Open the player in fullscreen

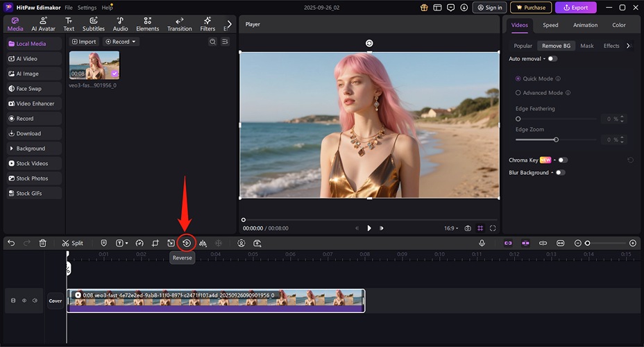[493, 228]
